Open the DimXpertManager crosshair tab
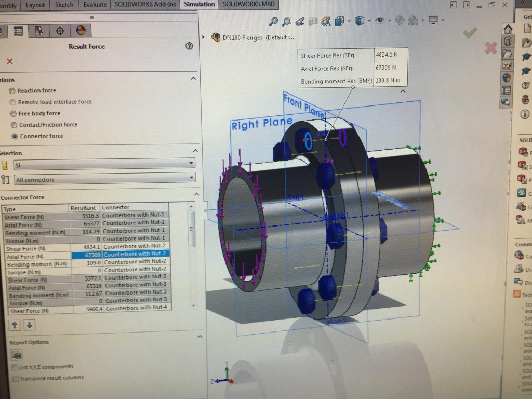The width and height of the screenshot is (532, 399). click(x=60, y=31)
